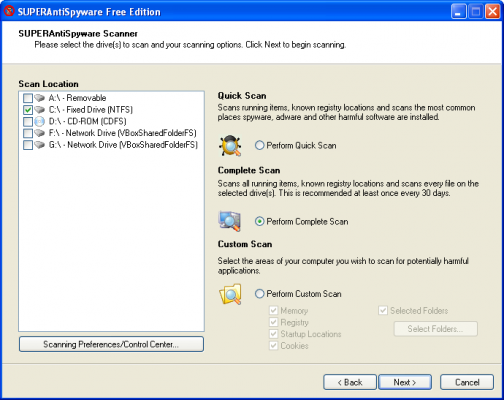The width and height of the screenshot is (504, 400).
Task: Click the A:\ Removable drive icon
Action: pos(40,98)
